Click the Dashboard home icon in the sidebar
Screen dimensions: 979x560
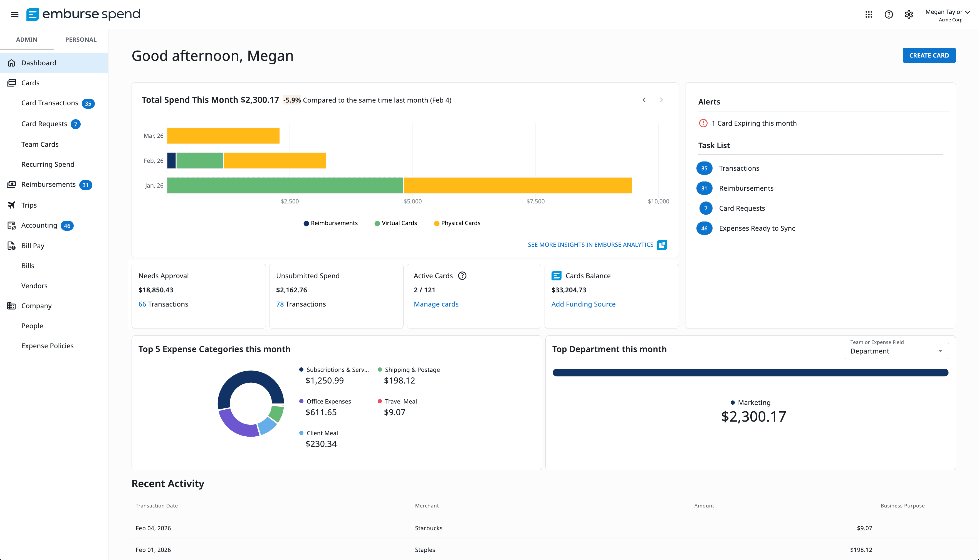click(x=11, y=63)
